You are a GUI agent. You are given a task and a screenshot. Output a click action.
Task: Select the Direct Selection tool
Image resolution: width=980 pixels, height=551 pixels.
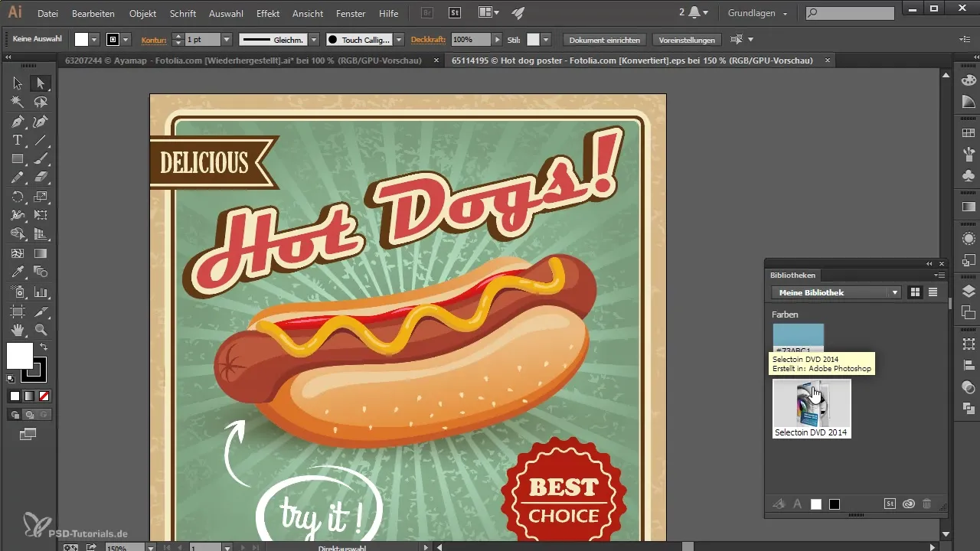pyautogui.click(x=41, y=83)
